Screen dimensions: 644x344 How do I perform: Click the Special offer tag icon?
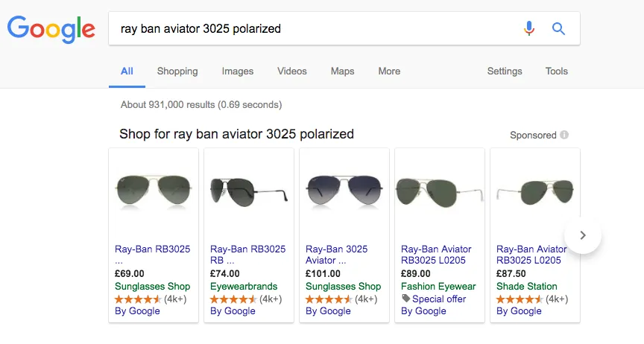405,299
